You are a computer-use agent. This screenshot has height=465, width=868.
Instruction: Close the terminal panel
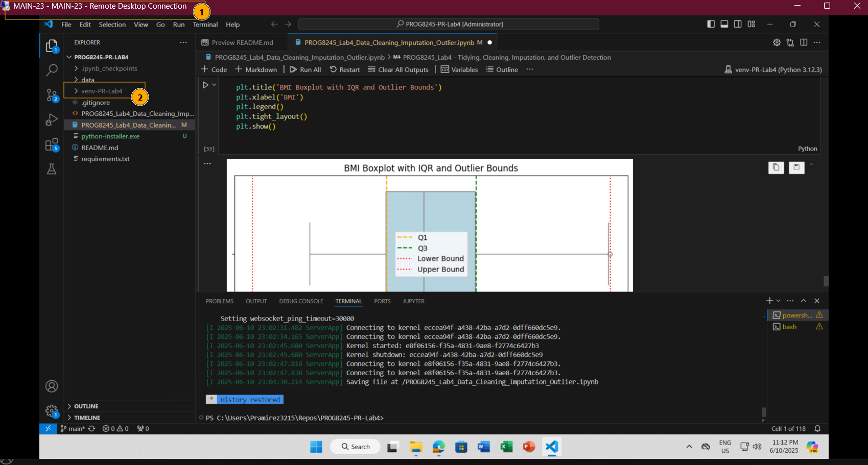(x=817, y=301)
